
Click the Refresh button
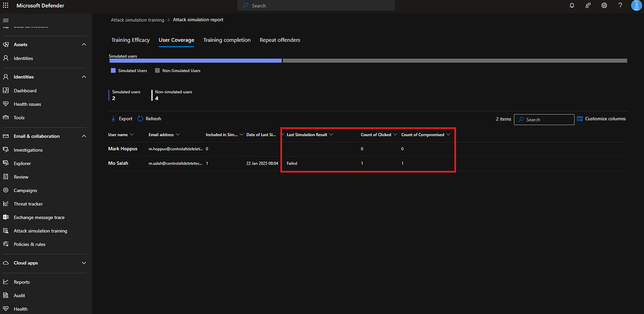[149, 119]
